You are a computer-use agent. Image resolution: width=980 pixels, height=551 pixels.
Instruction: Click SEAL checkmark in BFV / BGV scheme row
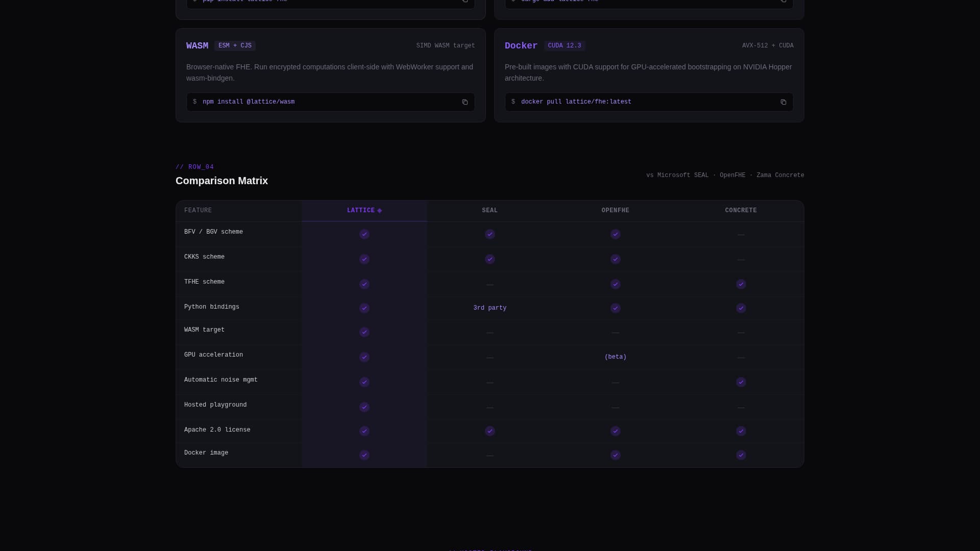tap(490, 234)
